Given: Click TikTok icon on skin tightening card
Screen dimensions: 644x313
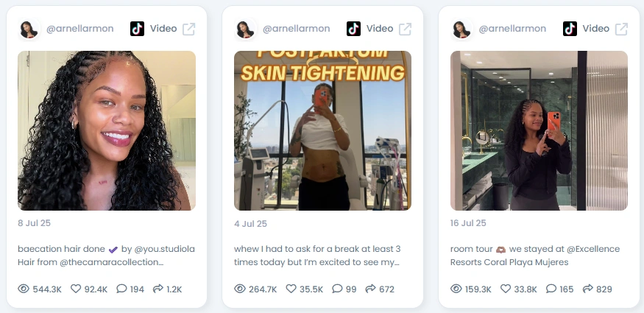Looking at the screenshot, I should pyautogui.click(x=353, y=29).
